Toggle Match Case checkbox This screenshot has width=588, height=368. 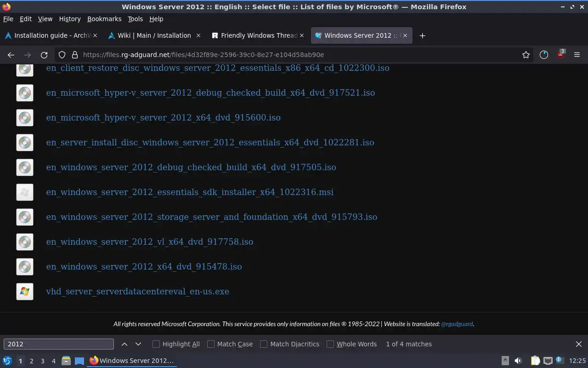[x=211, y=344]
